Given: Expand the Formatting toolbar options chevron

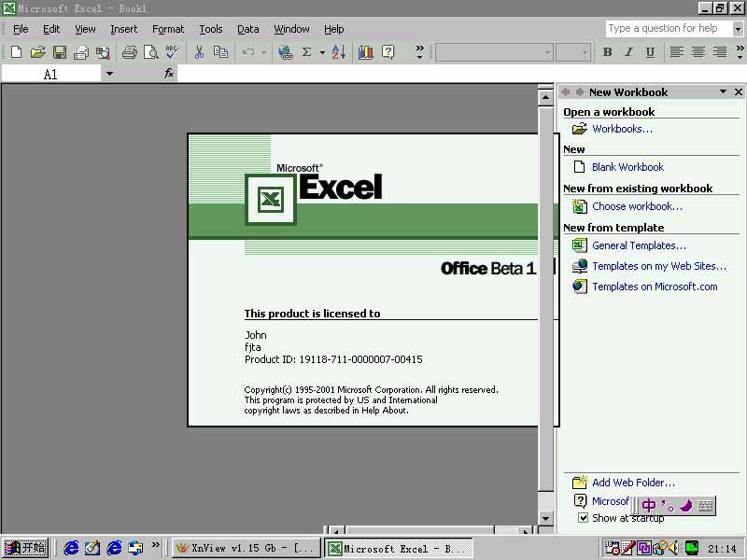Looking at the screenshot, I should point(740,52).
